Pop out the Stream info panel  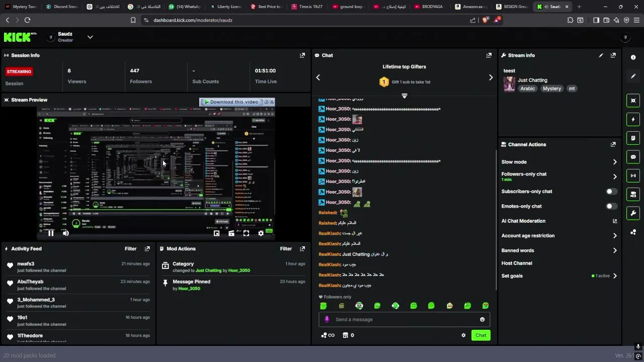click(613, 55)
